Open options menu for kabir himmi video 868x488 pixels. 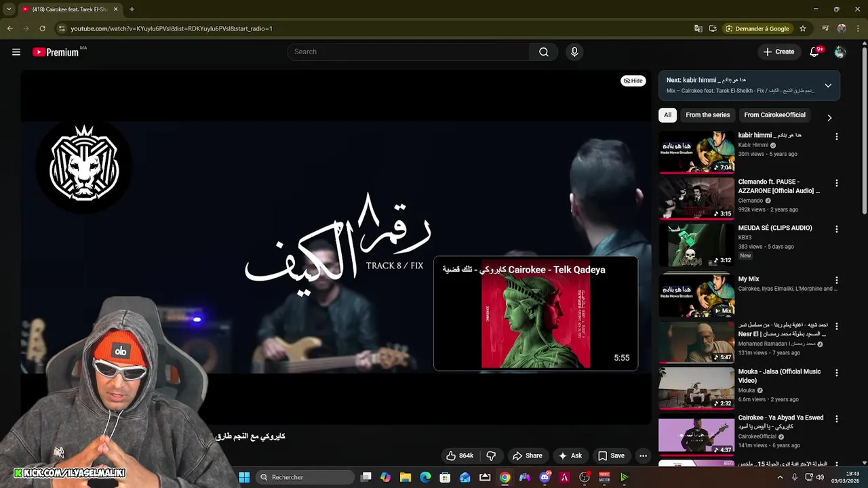pos(836,136)
